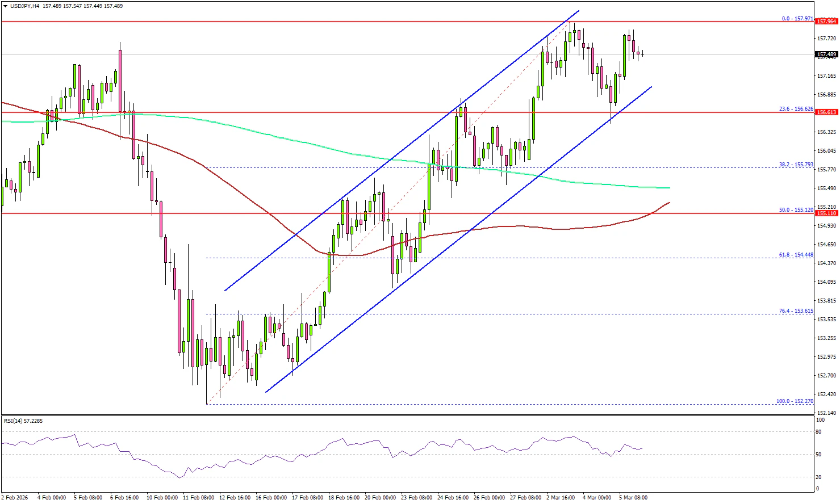This screenshot has height=504, width=840.
Task: Select the 2 Feb 2026 date label
Action: pos(14,498)
